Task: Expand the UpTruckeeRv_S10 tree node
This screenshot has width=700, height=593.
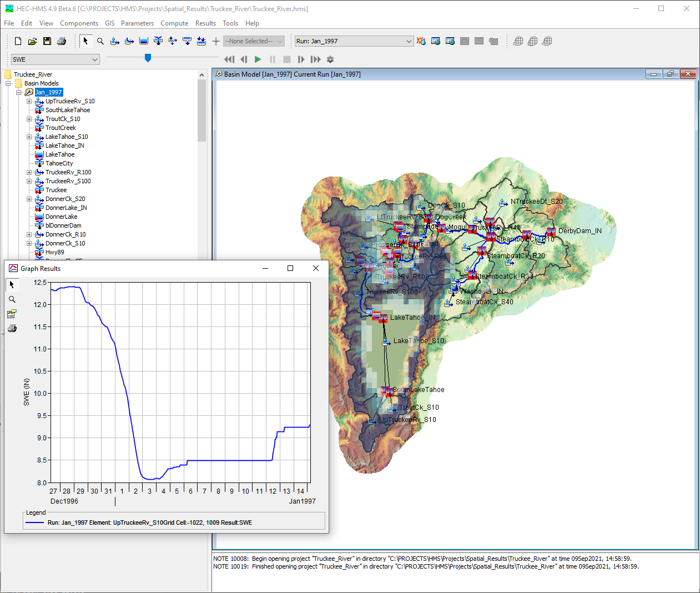Action: point(29,101)
